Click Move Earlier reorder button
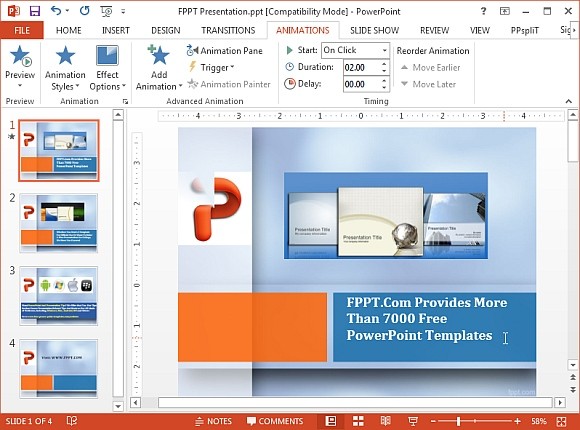The height and width of the screenshot is (430, 580). pos(431,67)
